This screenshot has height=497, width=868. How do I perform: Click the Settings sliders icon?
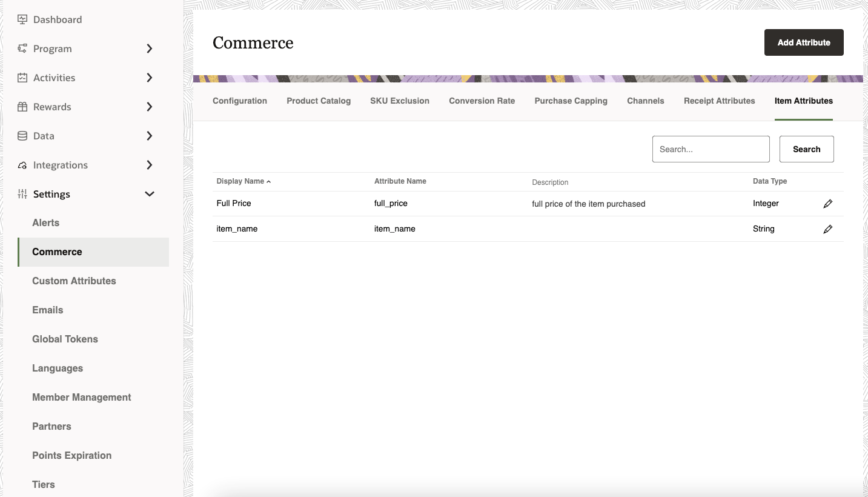[x=22, y=194]
